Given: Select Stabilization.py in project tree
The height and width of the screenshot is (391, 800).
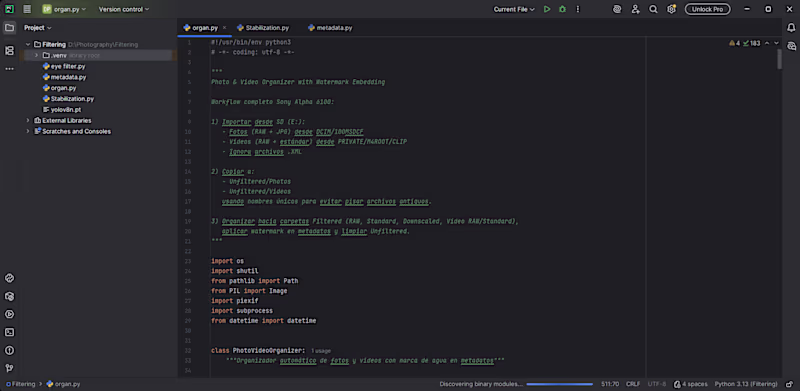Looking at the screenshot, I should tap(69, 99).
